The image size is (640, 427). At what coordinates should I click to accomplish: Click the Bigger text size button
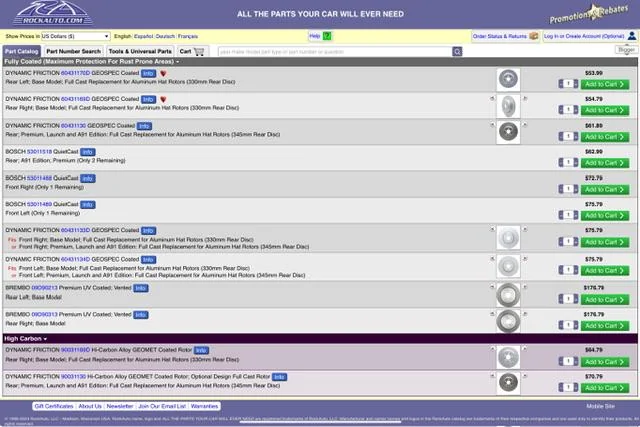(626, 50)
